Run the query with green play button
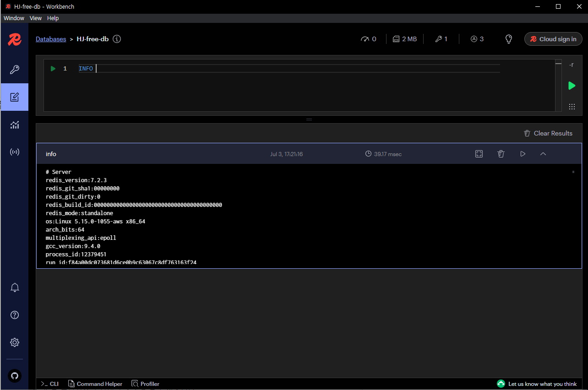Screen dimensions: 588x390 [x=572, y=86]
